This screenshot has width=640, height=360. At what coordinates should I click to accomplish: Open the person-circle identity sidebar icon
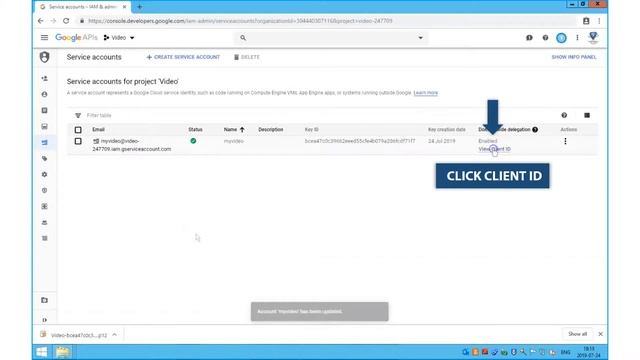44,94
